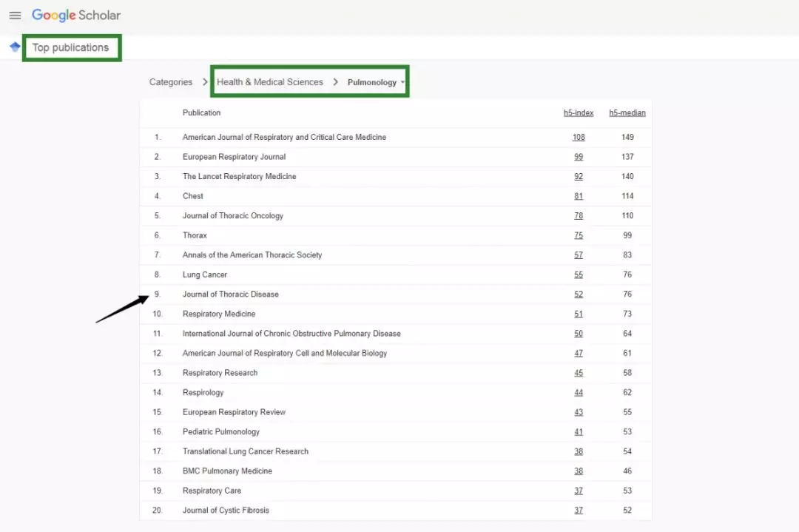The image size is (799, 532).
Task: Open h5-index 75 for Thorax
Action: 579,235
